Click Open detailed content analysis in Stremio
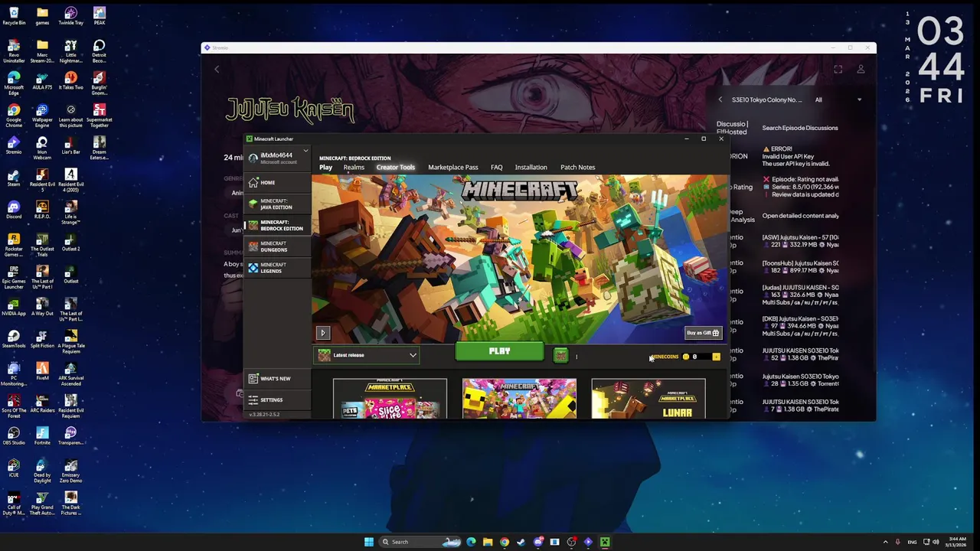This screenshot has height=551, width=980. [x=800, y=216]
